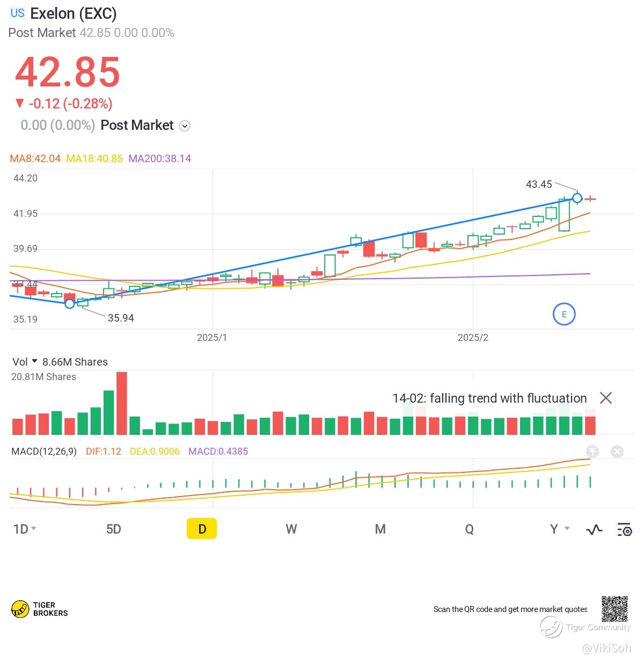Click the 43.45 high point marker circle
Image resolution: width=644 pixels, height=663 pixels.
click(577, 199)
